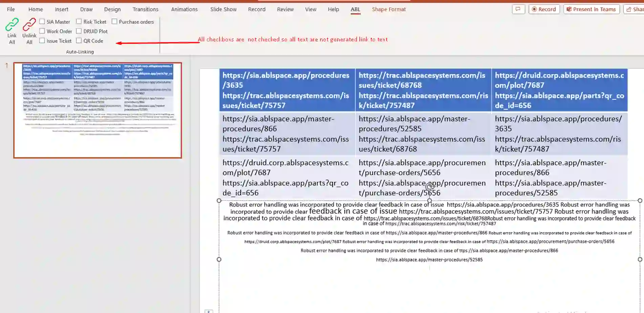Click the Share button

click(x=634, y=9)
